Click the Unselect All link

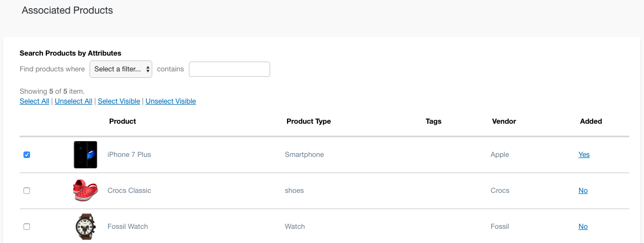pos(74,101)
